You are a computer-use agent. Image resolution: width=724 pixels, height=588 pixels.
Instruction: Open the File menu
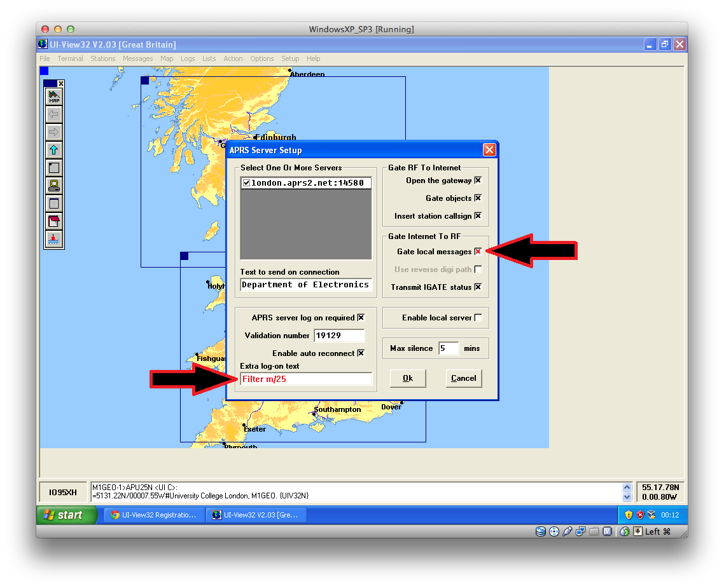pyautogui.click(x=45, y=58)
